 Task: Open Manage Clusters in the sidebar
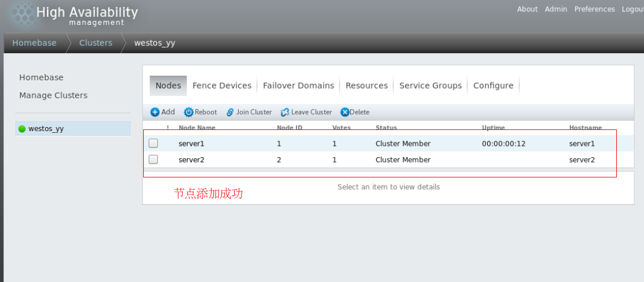pos(53,96)
